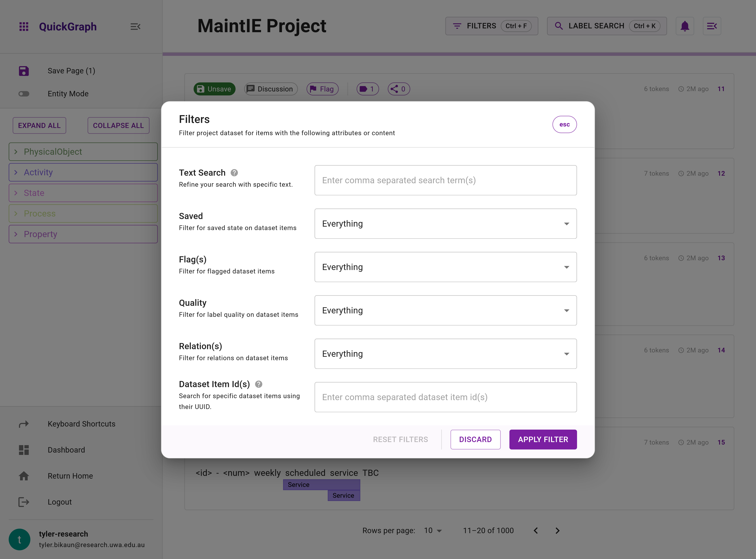Viewport: 756px width, 559px height.
Task: Click the Text Search input field
Action: point(445,180)
